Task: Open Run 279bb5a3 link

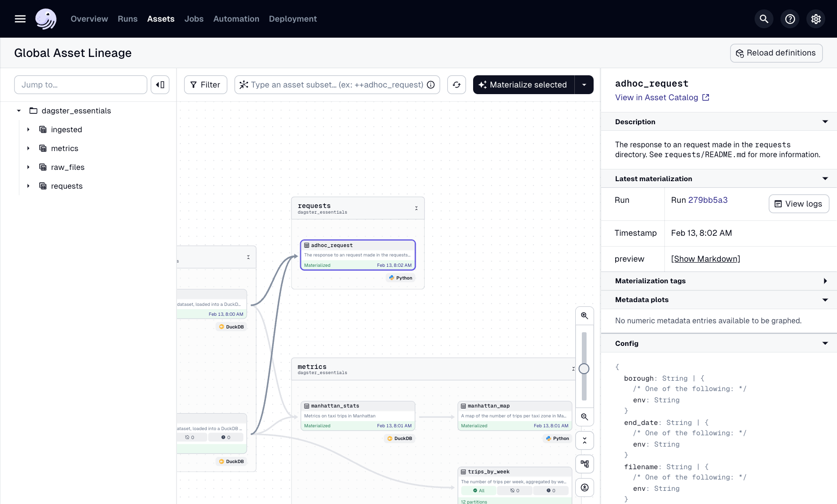Action: click(709, 200)
